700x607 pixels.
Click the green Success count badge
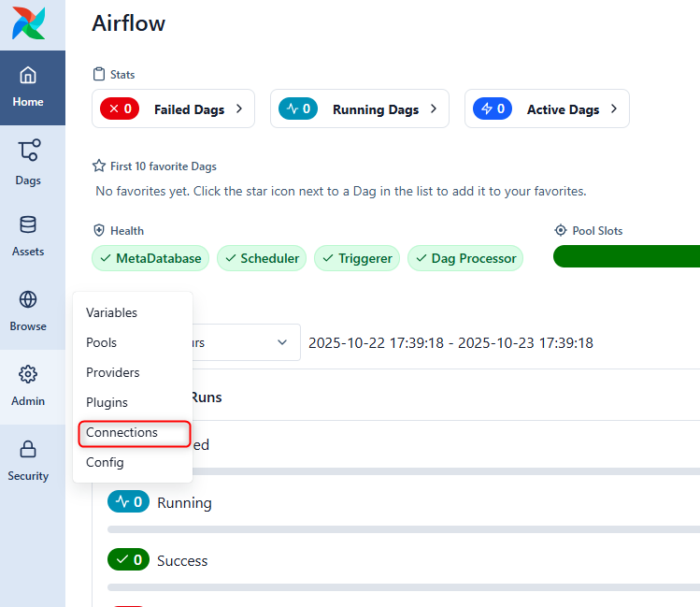pyautogui.click(x=129, y=559)
